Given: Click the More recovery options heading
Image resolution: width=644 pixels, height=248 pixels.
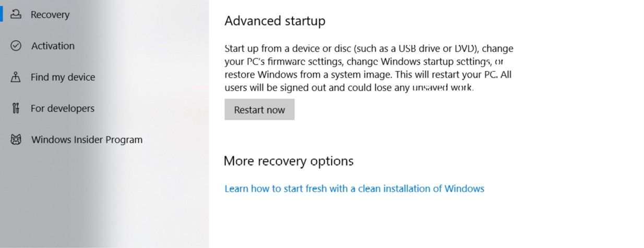Looking at the screenshot, I should [289, 161].
